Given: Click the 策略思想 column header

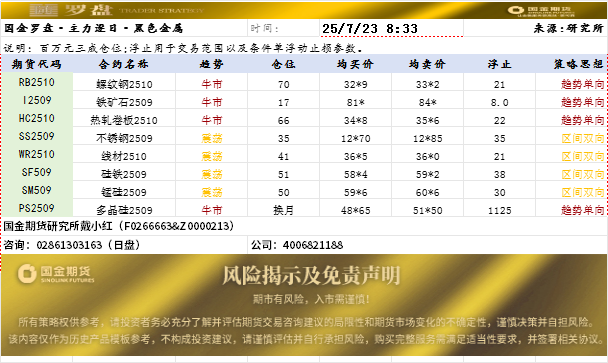Looking at the screenshot, I should click(579, 64).
